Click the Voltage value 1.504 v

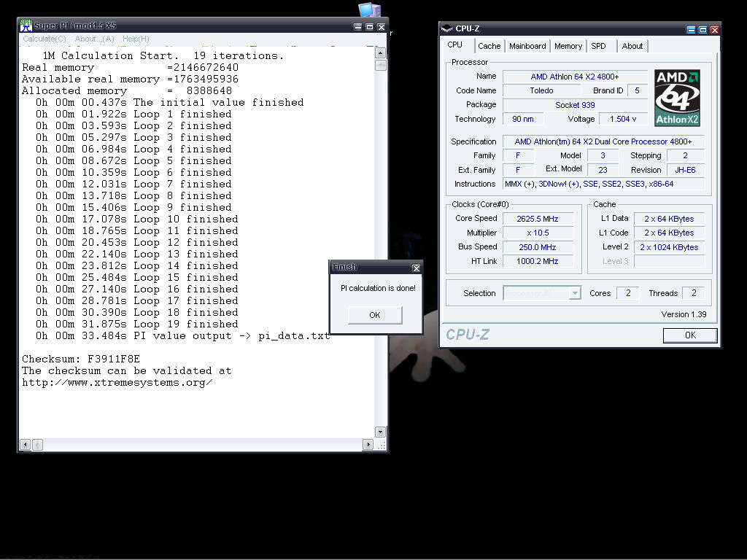pos(623,119)
